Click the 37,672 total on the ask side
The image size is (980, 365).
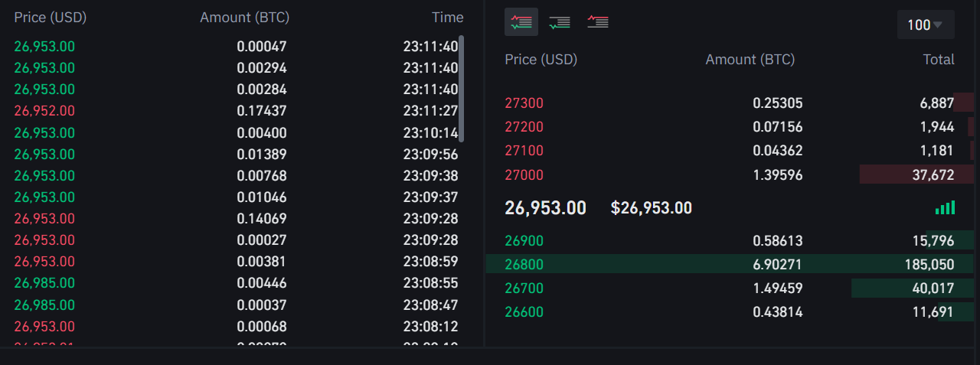tap(933, 175)
